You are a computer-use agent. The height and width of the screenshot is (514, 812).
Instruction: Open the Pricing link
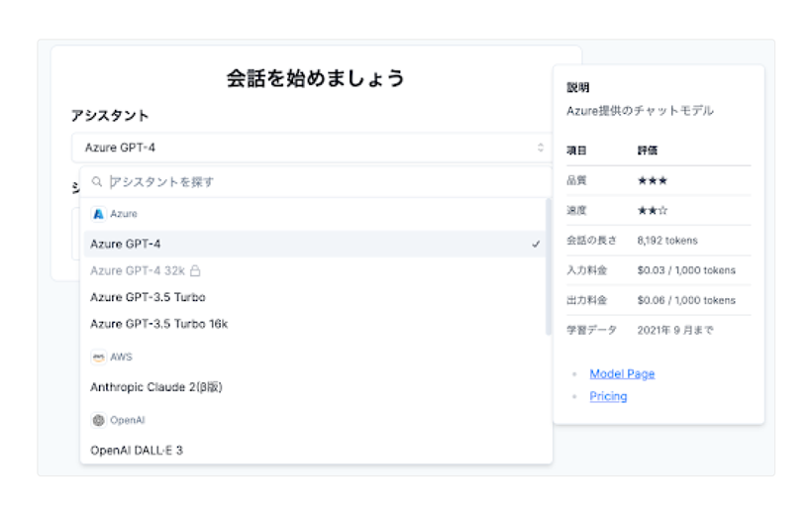tap(608, 396)
